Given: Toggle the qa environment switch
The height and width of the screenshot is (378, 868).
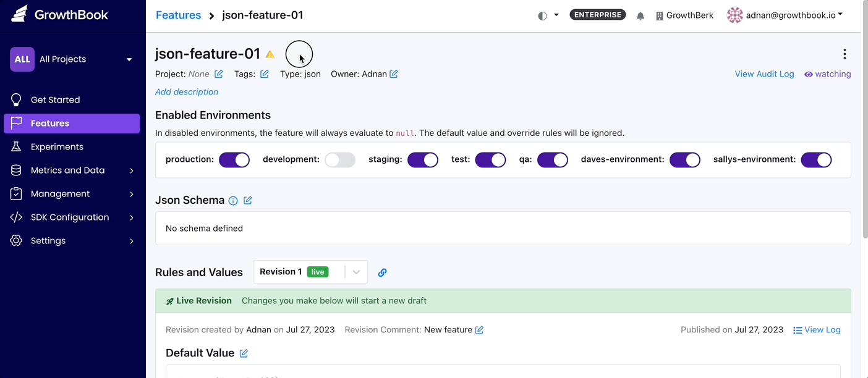Looking at the screenshot, I should click(x=553, y=160).
